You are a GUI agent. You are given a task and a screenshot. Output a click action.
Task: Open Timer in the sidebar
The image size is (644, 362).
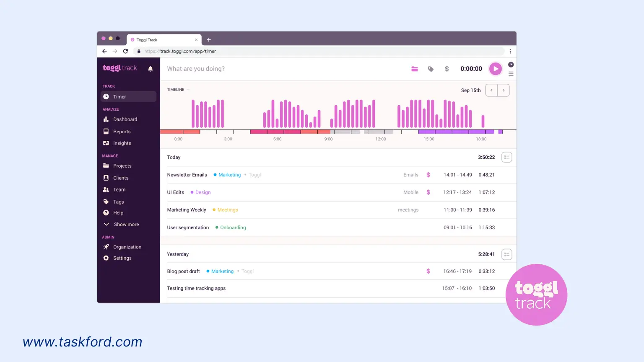[128, 97]
